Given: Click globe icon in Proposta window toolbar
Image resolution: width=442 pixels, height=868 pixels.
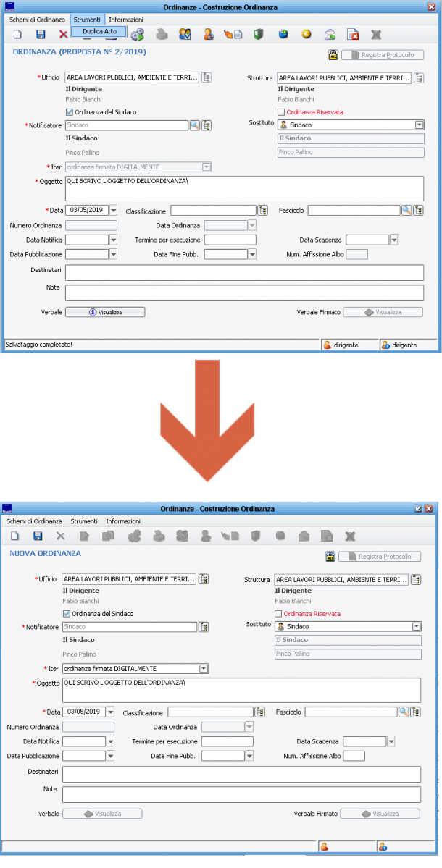Looking at the screenshot, I should 283,34.
